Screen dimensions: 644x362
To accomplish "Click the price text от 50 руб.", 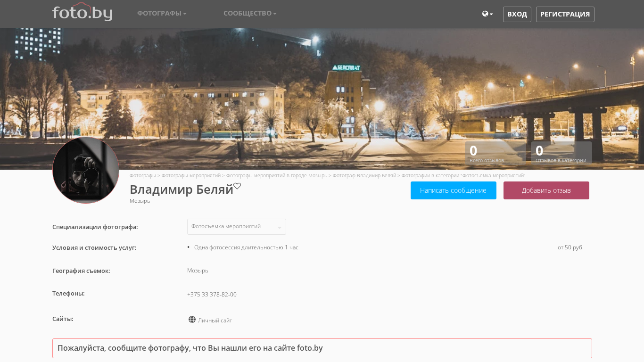I will coord(570,247).
